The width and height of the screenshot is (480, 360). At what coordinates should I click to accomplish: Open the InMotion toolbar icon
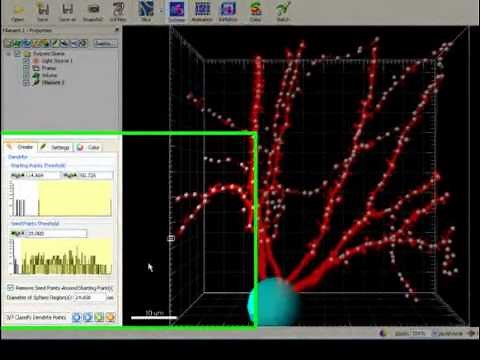(x=228, y=11)
